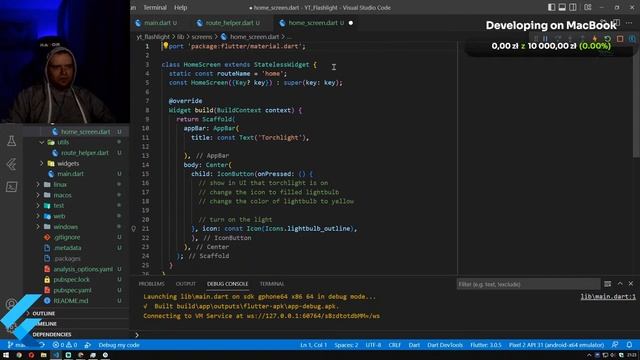Expand the OUTLINE section
Image resolution: width=640 pixels, height=360 pixels.
(x=44, y=313)
